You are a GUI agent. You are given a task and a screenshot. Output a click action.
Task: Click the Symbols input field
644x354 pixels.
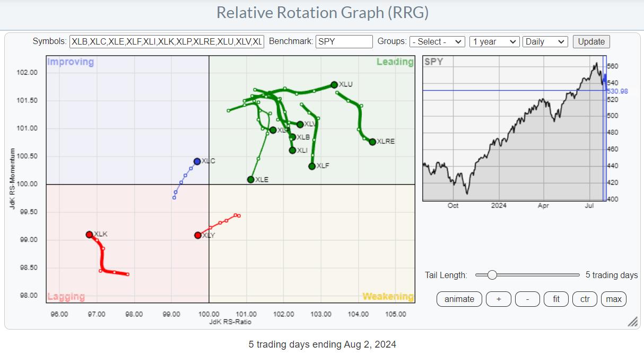pyautogui.click(x=167, y=41)
